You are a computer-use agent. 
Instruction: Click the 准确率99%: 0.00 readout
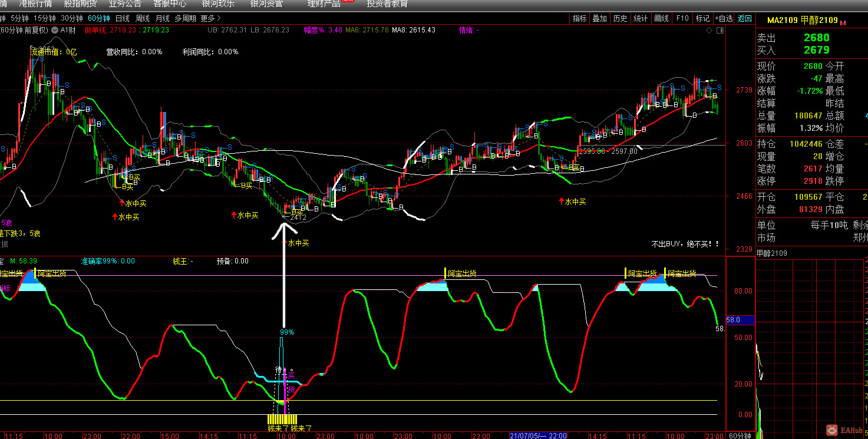click(108, 261)
